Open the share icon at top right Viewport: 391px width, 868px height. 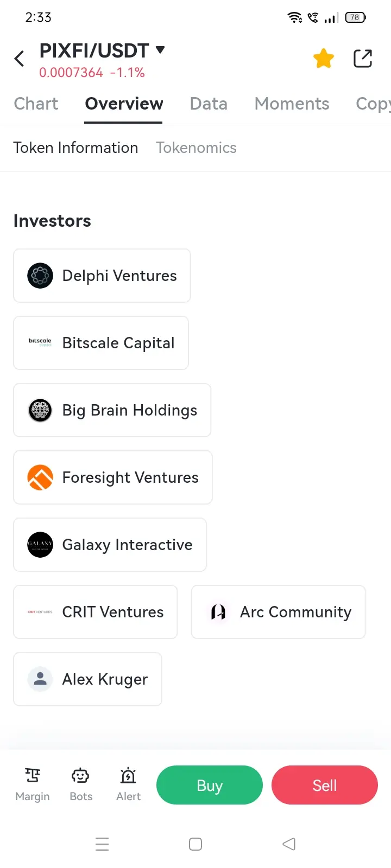coord(363,59)
